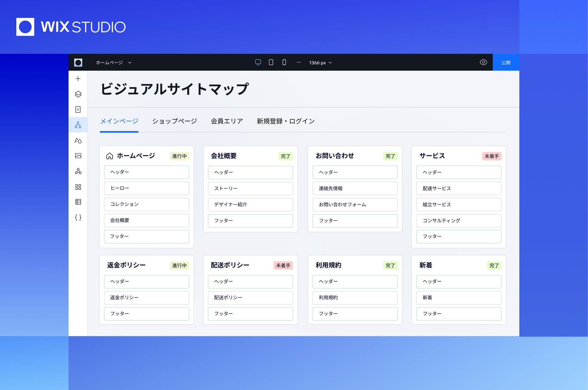Toggle preview eye icon

click(x=483, y=62)
